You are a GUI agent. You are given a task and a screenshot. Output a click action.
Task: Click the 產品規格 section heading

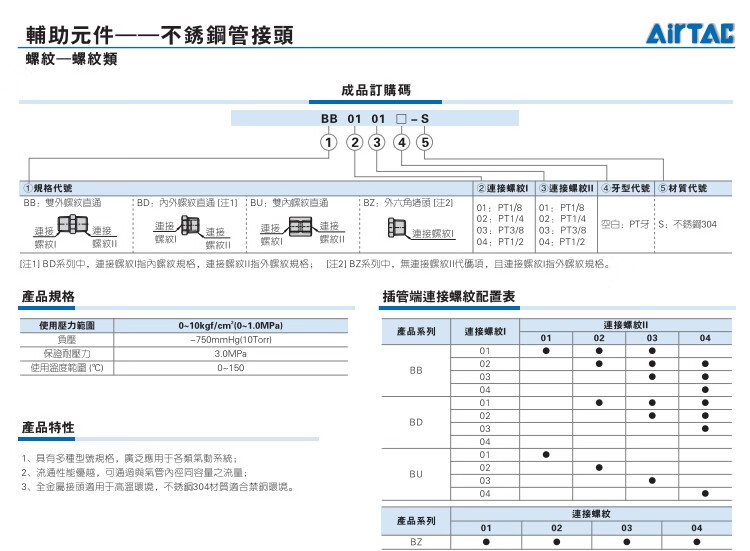[x=48, y=297]
